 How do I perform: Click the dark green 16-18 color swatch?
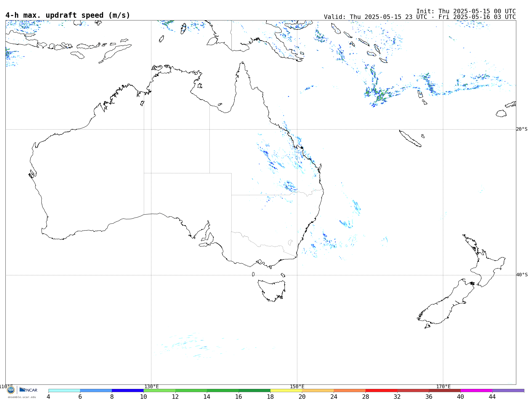coord(254,391)
